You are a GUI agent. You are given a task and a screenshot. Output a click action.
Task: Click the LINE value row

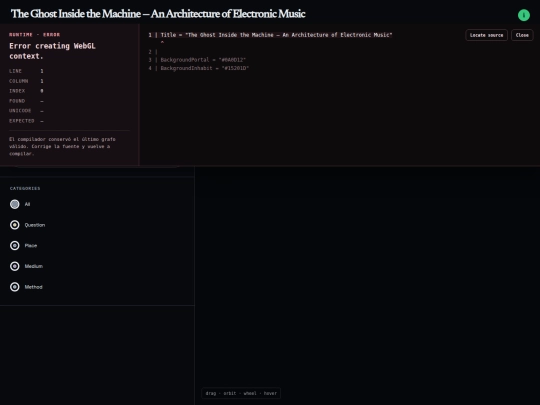[x=26, y=71]
